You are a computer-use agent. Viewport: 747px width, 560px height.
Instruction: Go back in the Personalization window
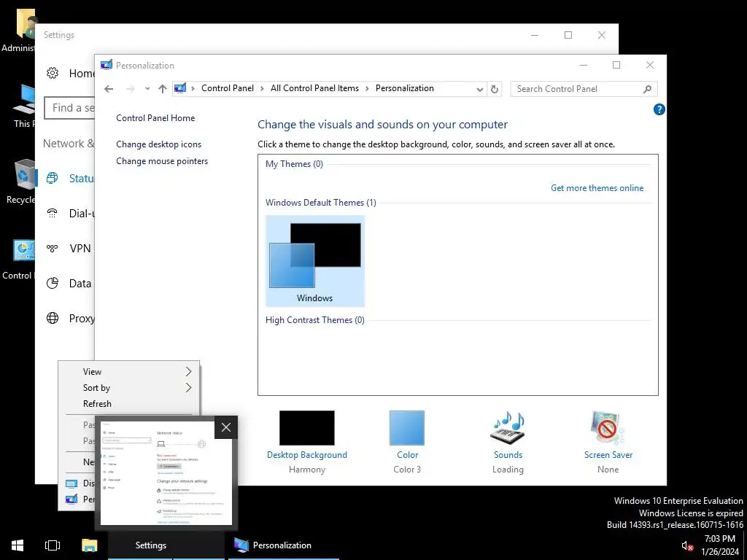pyautogui.click(x=109, y=89)
